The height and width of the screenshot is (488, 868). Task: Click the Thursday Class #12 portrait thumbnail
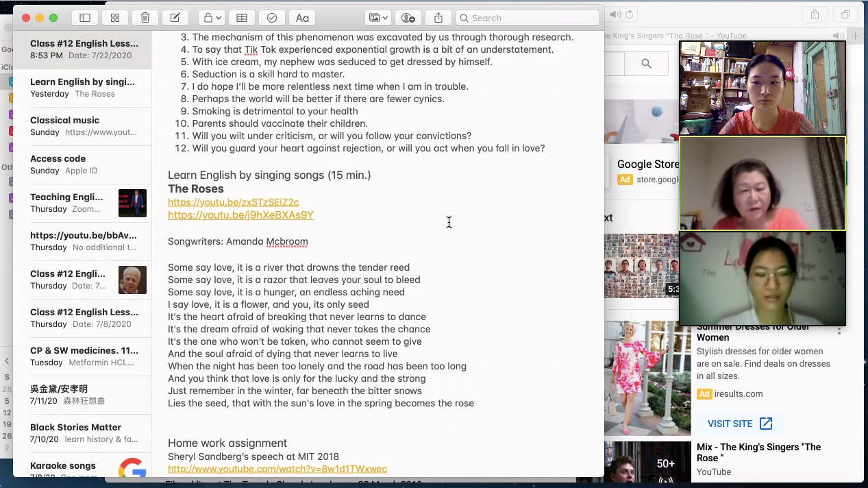click(x=132, y=280)
